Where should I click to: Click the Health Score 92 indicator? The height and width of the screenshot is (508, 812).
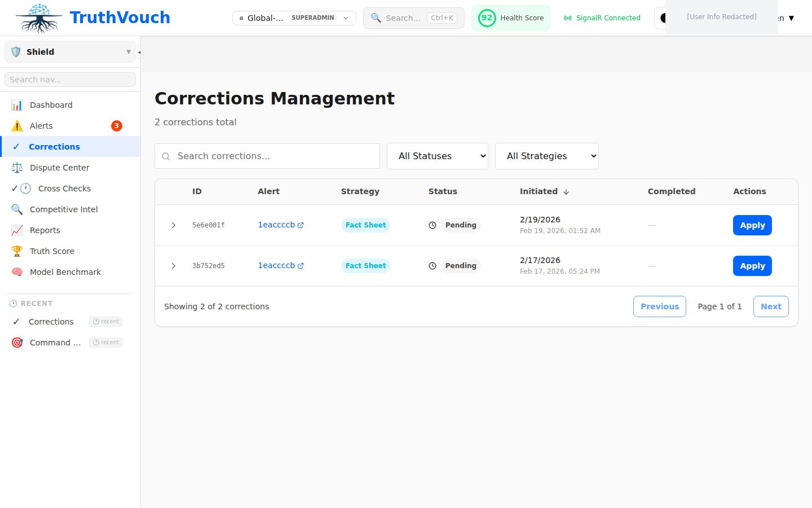[x=510, y=17]
